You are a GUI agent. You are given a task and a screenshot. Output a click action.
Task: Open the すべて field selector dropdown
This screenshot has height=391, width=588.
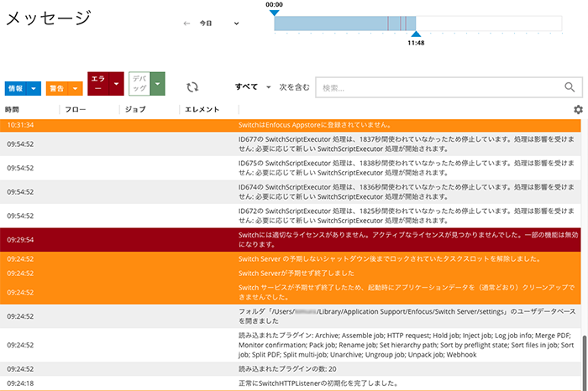click(253, 87)
